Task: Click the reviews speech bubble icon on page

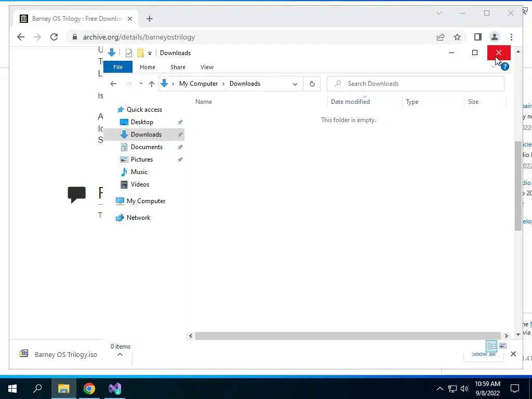Action: pyautogui.click(x=77, y=195)
